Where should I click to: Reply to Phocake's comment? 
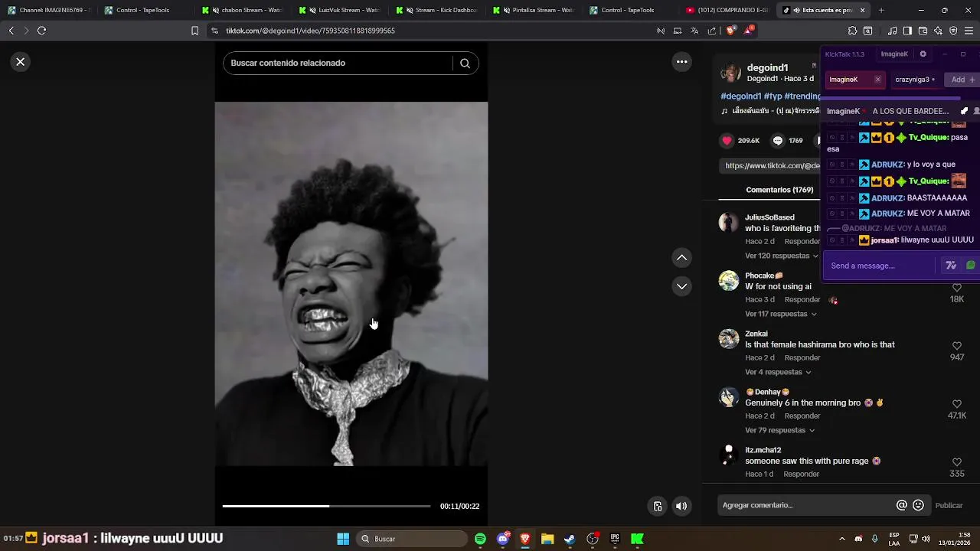pos(802,300)
